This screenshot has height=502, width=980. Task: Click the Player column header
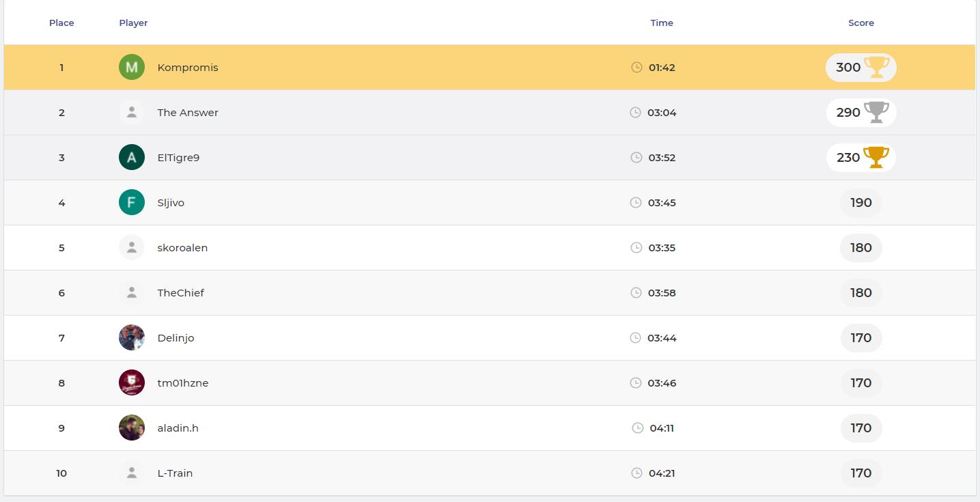pyautogui.click(x=133, y=23)
